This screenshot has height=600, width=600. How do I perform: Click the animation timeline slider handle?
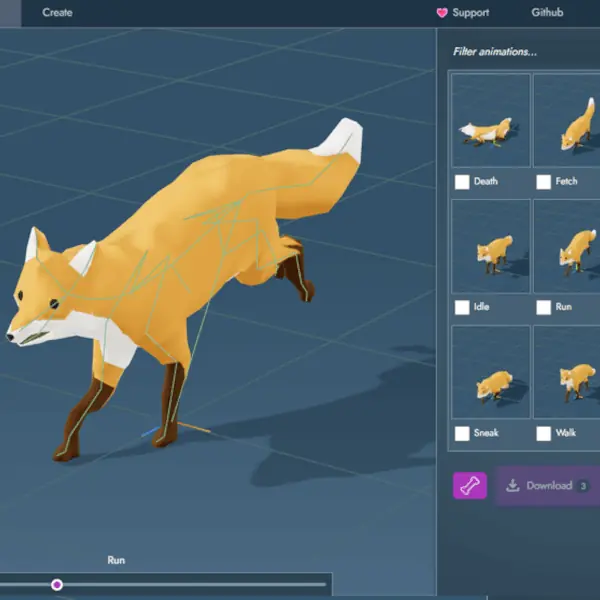click(57, 584)
